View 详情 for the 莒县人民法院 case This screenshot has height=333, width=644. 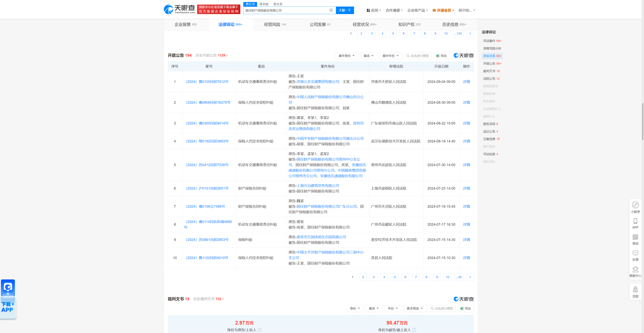pyautogui.click(x=466, y=258)
